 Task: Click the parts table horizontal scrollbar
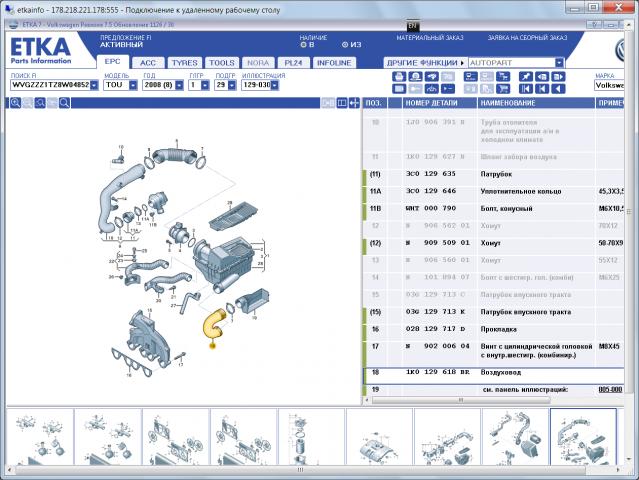[461, 401]
